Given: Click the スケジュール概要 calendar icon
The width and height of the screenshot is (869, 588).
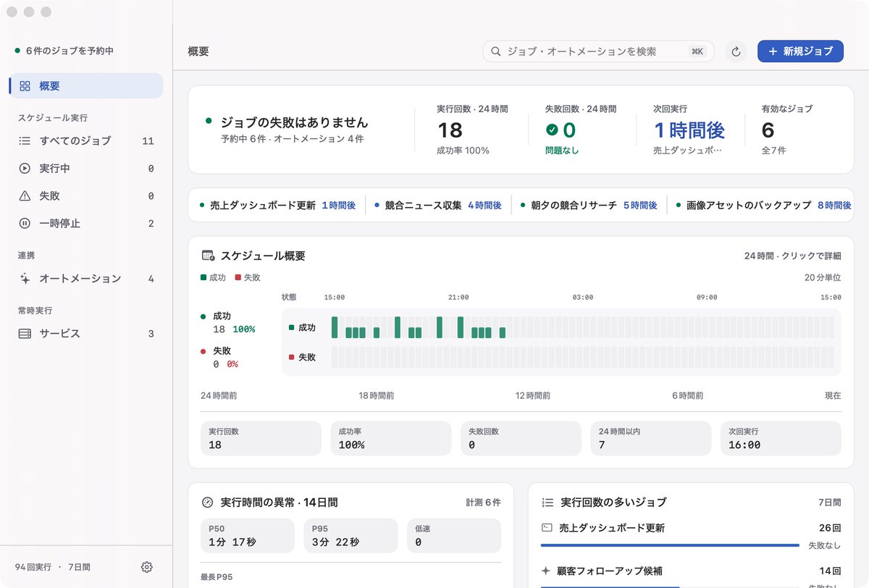Looking at the screenshot, I should click(208, 256).
